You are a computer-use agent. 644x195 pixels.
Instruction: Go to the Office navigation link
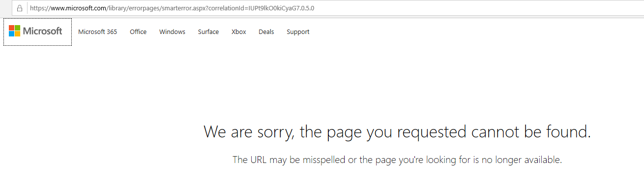tap(138, 32)
